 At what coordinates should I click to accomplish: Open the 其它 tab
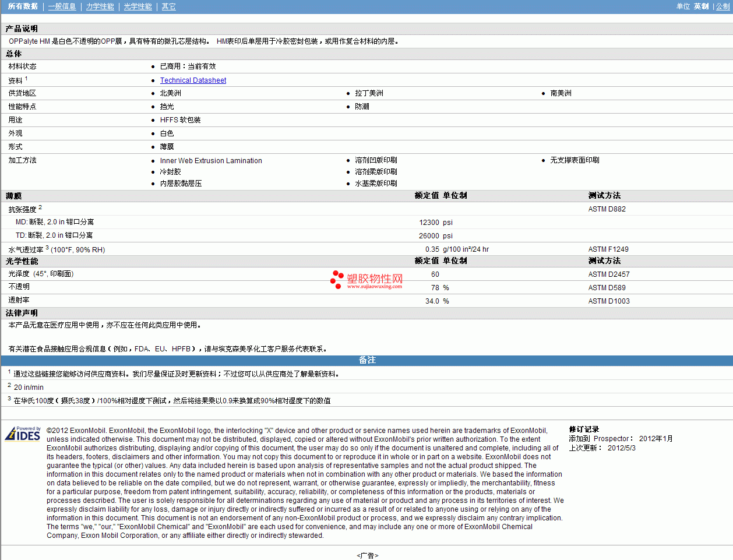(x=169, y=6)
